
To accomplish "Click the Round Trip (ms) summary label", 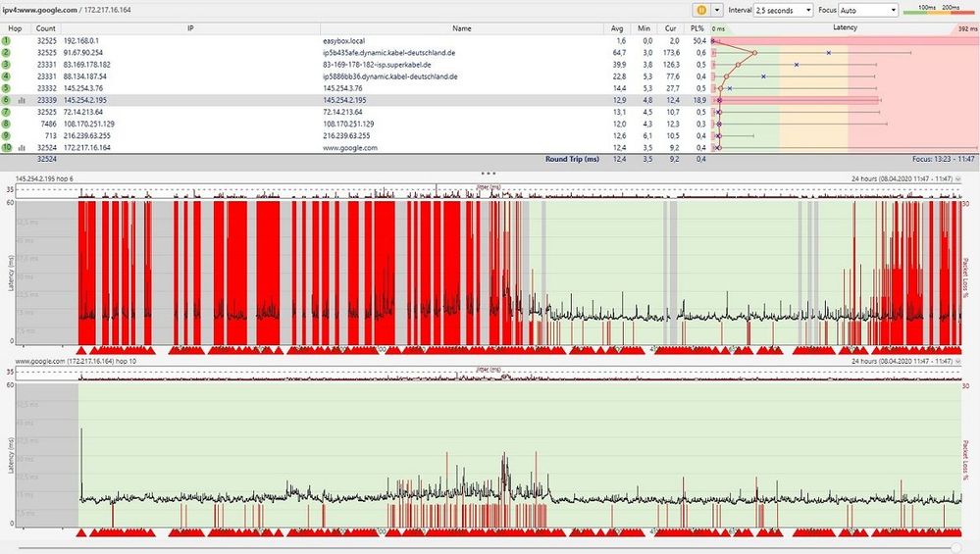I will click(x=572, y=159).
